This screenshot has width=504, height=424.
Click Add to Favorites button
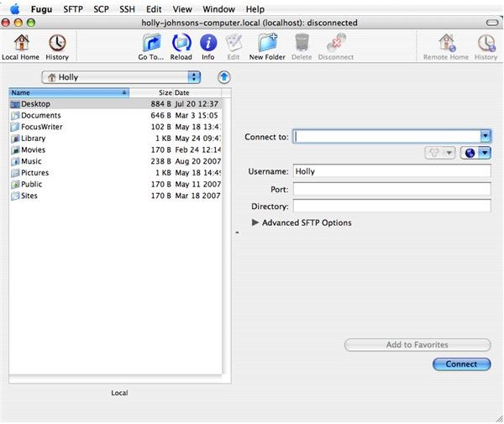[417, 345]
